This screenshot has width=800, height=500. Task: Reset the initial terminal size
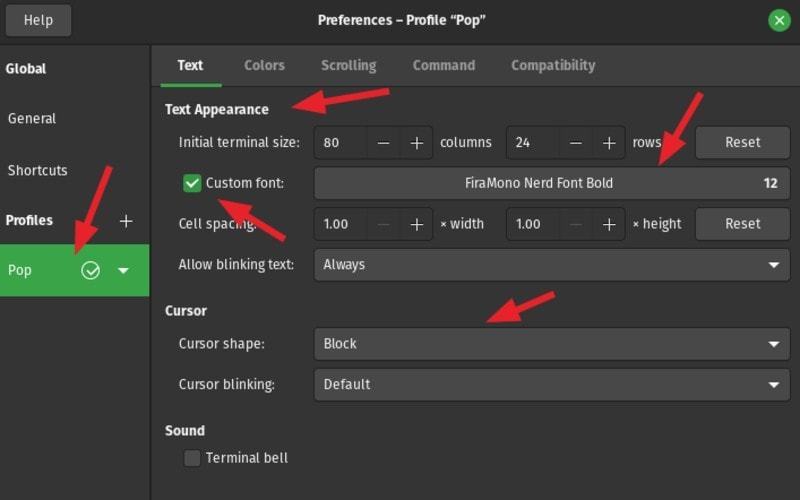click(x=742, y=142)
